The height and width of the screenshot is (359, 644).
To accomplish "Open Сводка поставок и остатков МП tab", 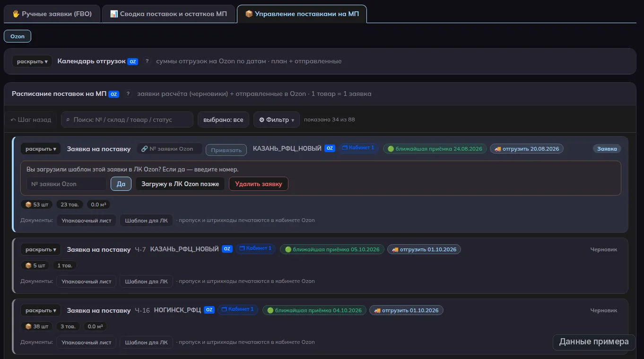I will click(168, 14).
